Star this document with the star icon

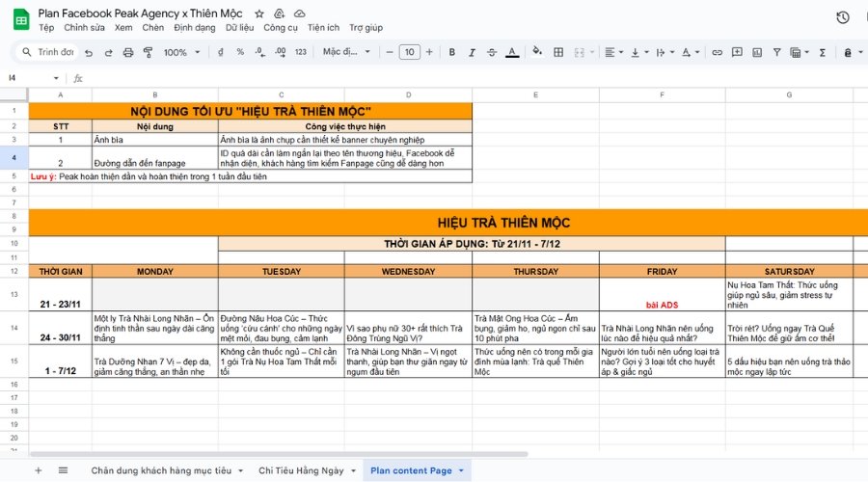(x=259, y=14)
